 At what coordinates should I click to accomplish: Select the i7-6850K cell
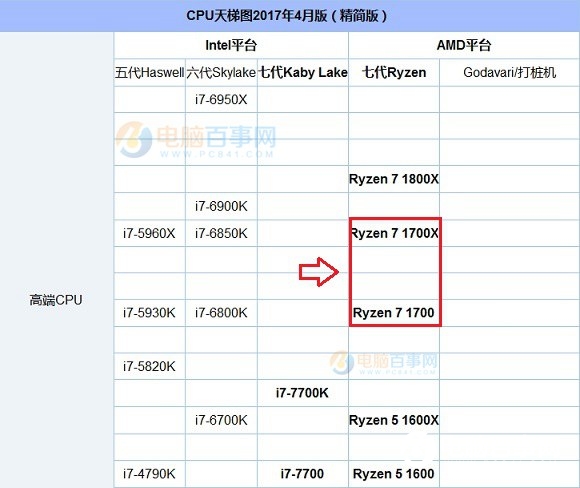[221, 233]
